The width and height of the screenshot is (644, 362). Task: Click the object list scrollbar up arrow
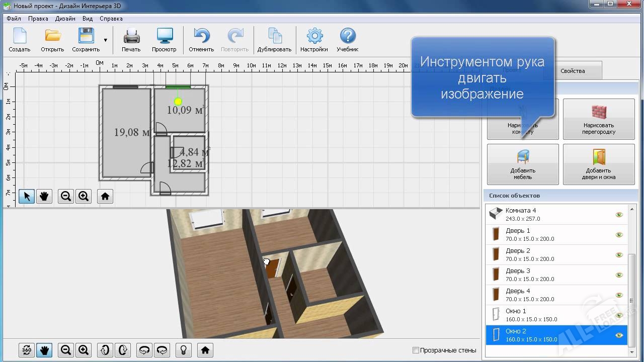(632, 209)
